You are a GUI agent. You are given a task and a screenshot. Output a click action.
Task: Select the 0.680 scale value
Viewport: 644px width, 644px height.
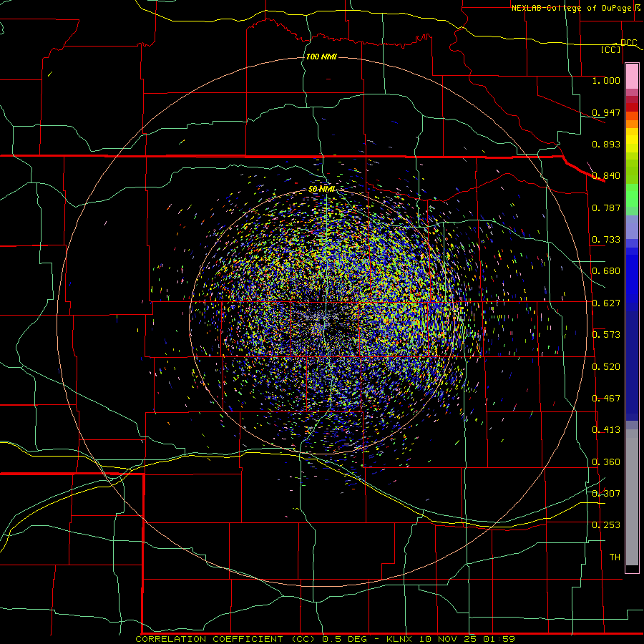pyautogui.click(x=606, y=270)
